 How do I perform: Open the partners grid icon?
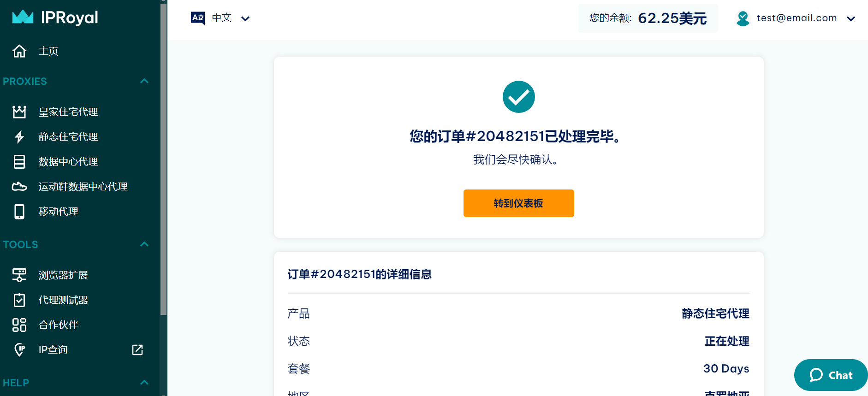click(x=19, y=325)
